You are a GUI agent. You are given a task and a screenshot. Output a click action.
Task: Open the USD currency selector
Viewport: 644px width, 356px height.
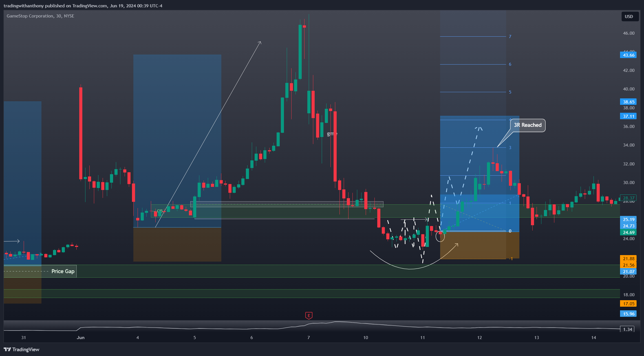[630, 16]
